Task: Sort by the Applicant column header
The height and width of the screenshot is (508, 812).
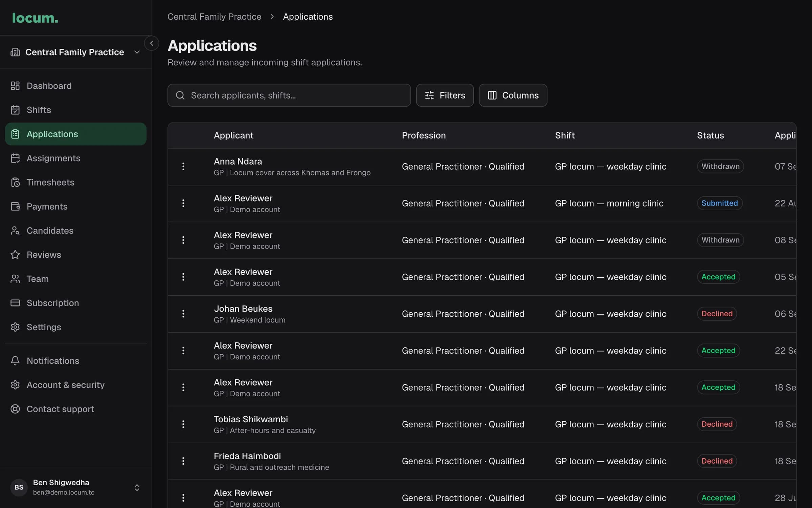Action: 233,135
